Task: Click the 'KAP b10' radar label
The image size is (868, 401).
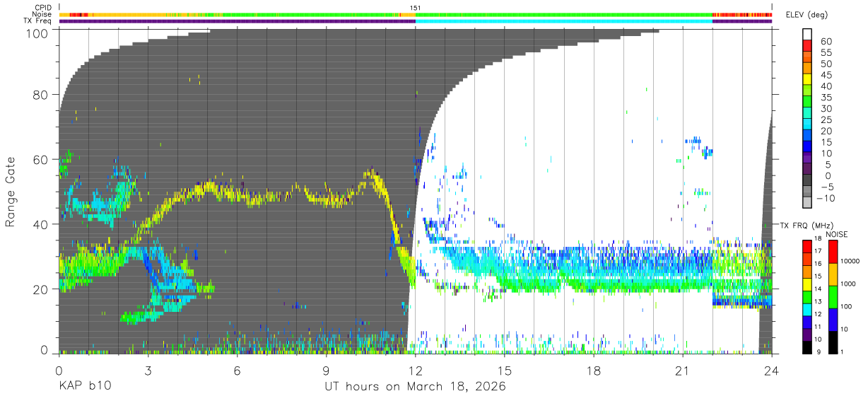Action: coord(85,387)
